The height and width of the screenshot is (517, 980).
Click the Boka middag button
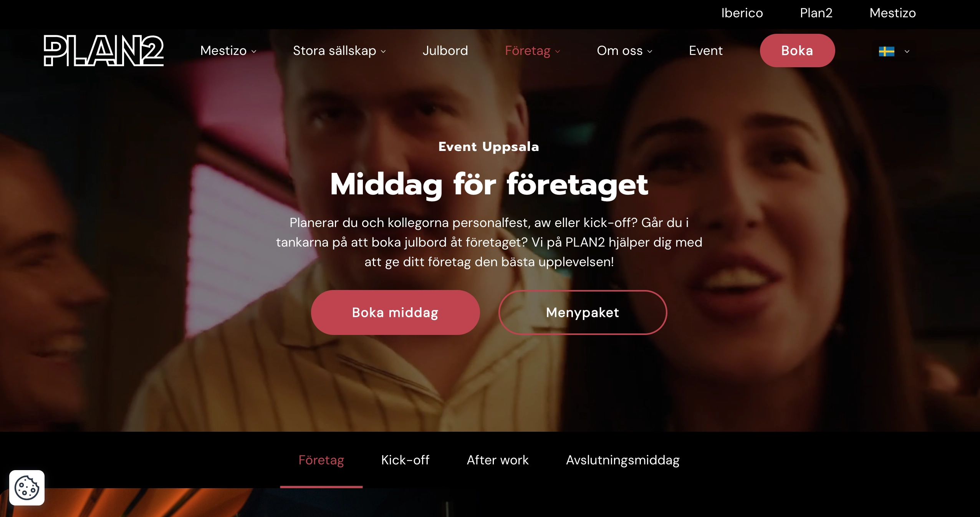pyautogui.click(x=395, y=312)
